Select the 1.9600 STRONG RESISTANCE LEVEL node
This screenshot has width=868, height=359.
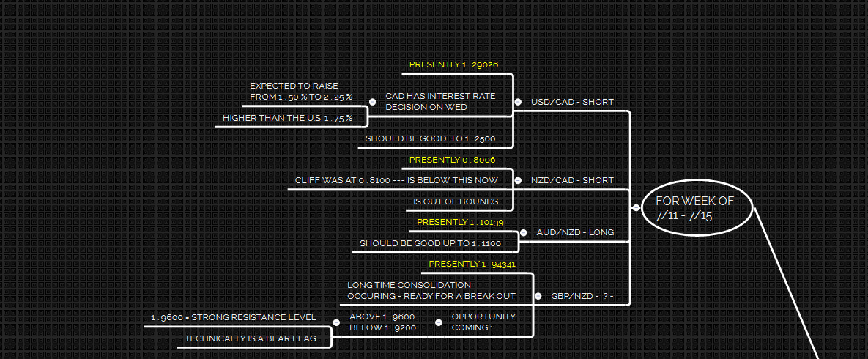coord(233,317)
